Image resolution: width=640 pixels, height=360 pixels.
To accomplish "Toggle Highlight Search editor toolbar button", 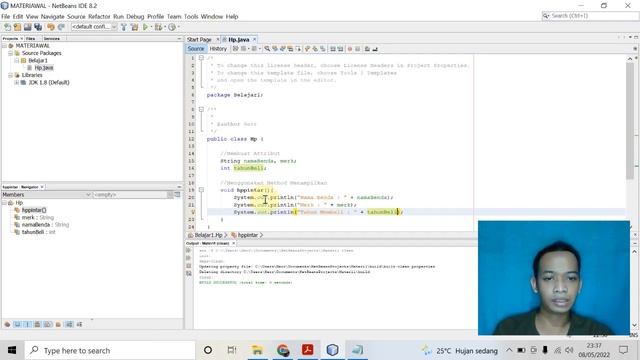I will click(290, 49).
